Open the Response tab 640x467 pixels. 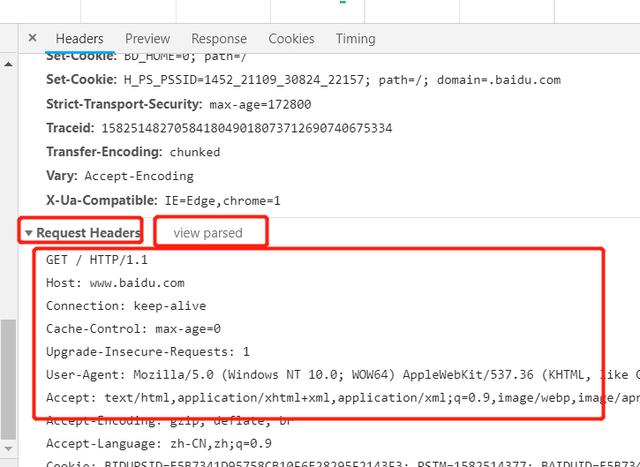(219, 39)
